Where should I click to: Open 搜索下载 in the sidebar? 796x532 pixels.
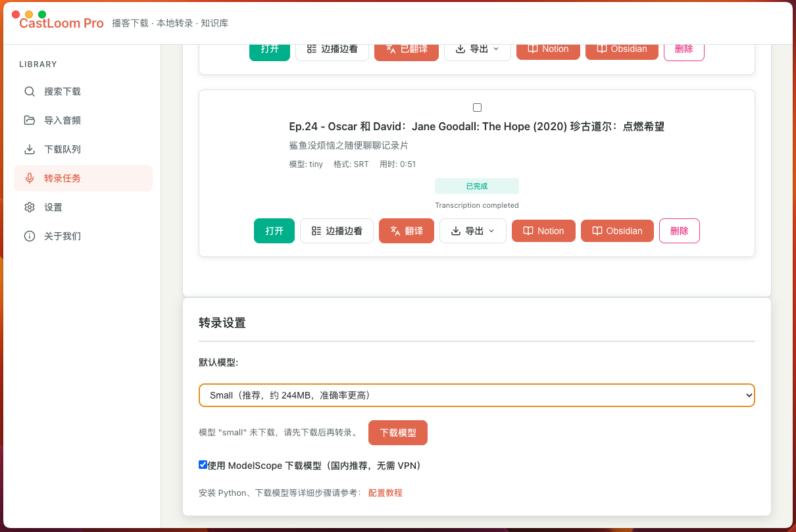pyautogui.click(x=83, y=91)
